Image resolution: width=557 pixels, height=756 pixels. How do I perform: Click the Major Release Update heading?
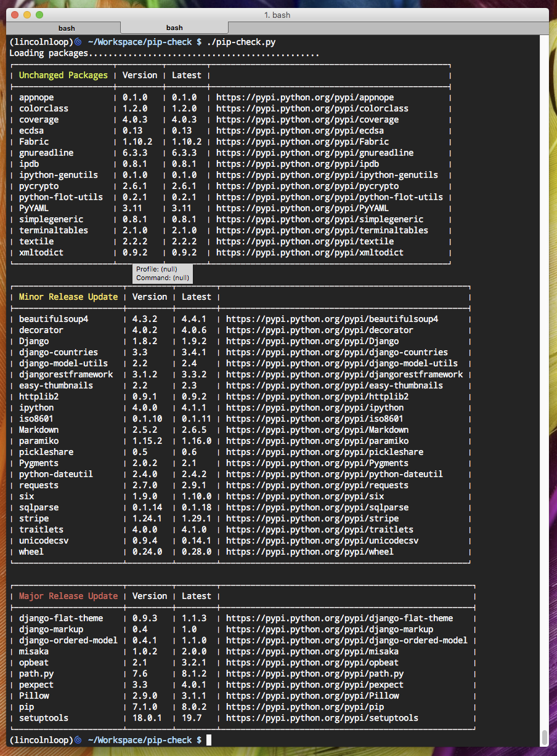(x=68, y=596)
